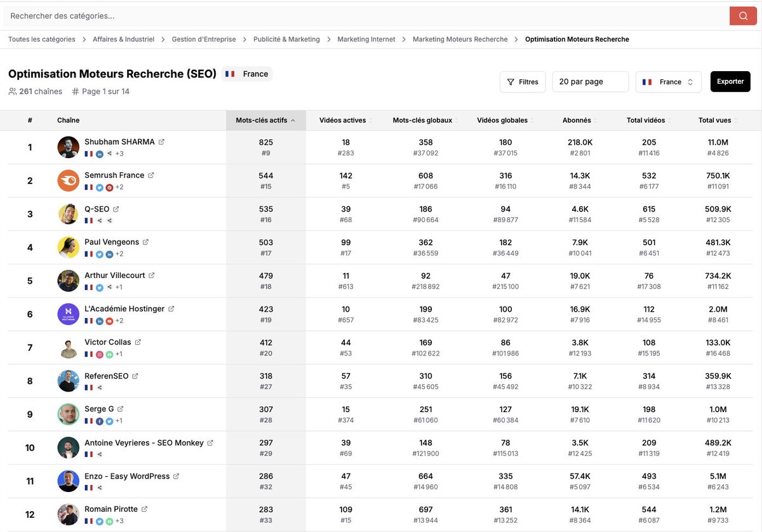Open Serge G's external link icon

[120, 409]
